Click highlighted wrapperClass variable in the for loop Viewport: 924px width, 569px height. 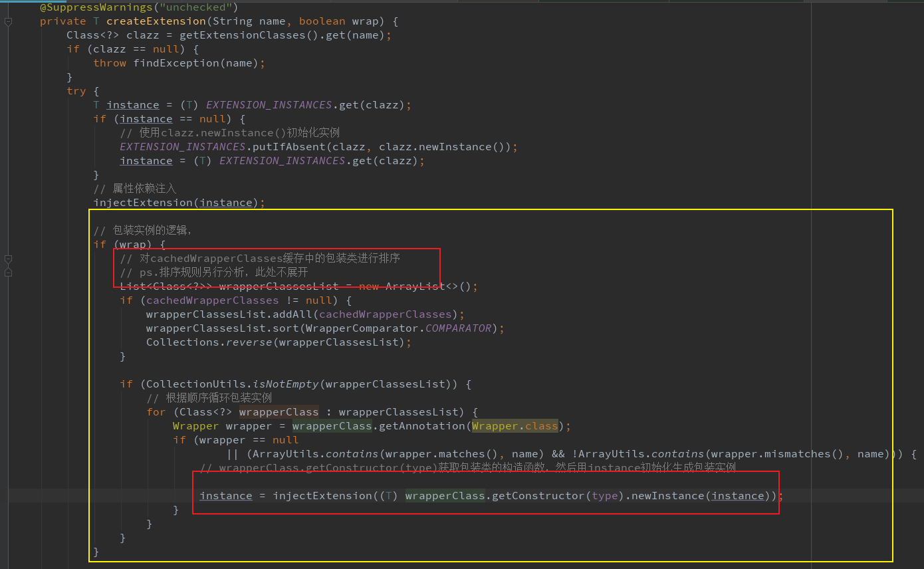tap(279, 412)
